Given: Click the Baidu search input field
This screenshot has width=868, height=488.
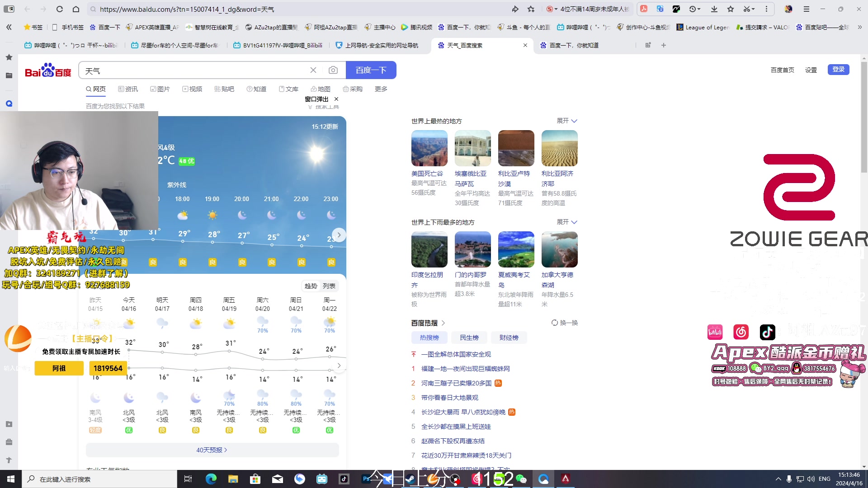Looking at the screenshot, I should click(x=194, y=70).
